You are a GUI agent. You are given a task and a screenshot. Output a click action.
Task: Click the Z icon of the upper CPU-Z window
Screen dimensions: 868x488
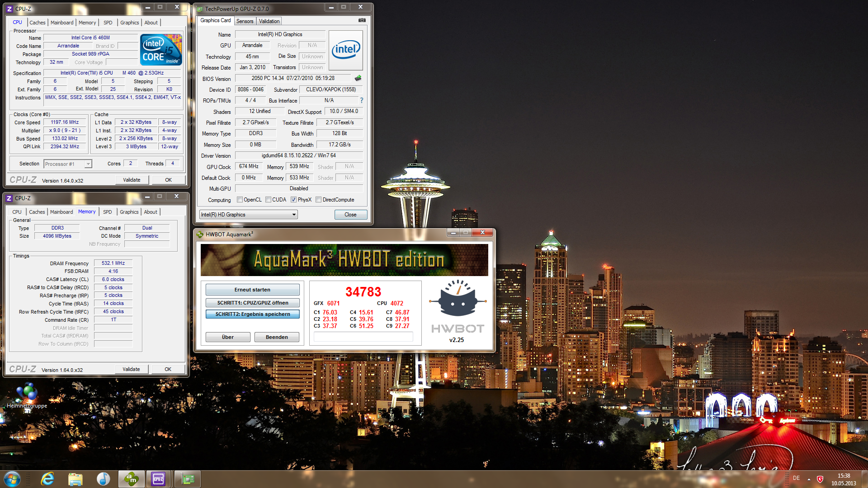tap(9, 9)
